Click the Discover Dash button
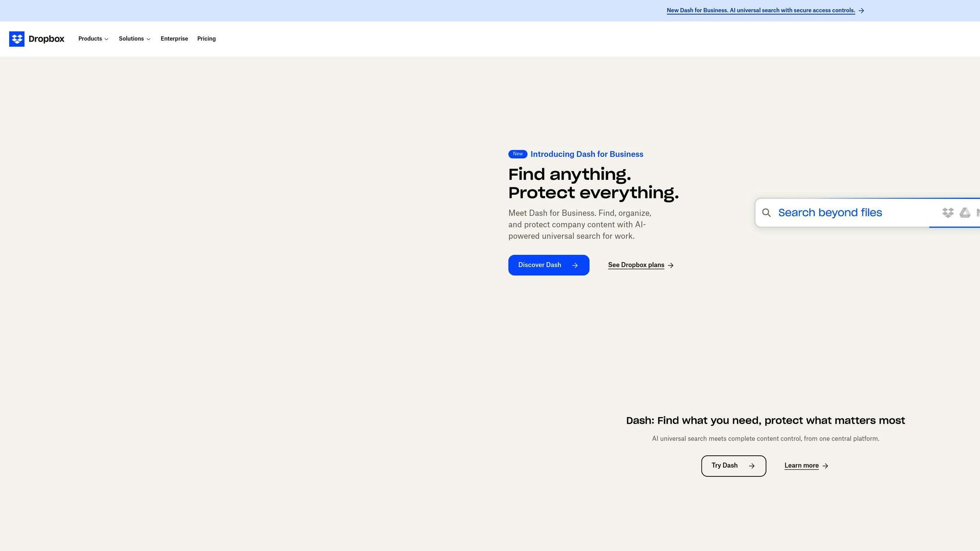The height and width of the screenshot is (551, 980). click(x=548, y=265)
